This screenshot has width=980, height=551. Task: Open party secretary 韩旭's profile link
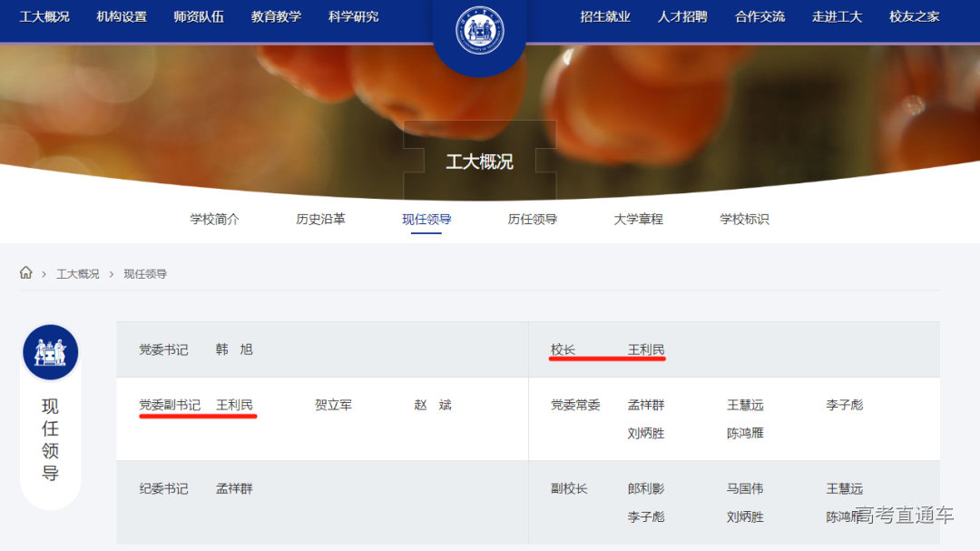coord(234,349)
